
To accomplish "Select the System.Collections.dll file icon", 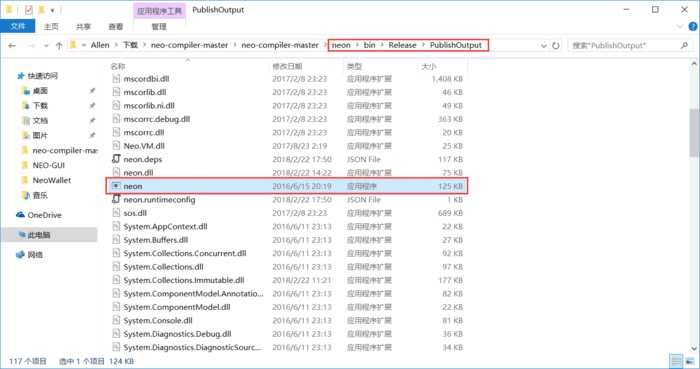I will tap(116, 267).
